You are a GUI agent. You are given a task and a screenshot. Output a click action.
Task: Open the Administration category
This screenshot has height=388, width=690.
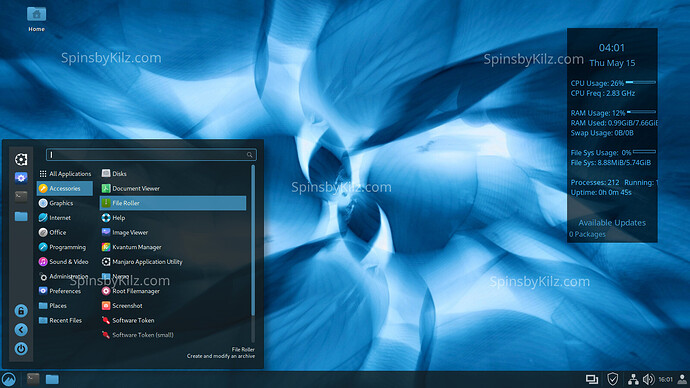(65, 276)
